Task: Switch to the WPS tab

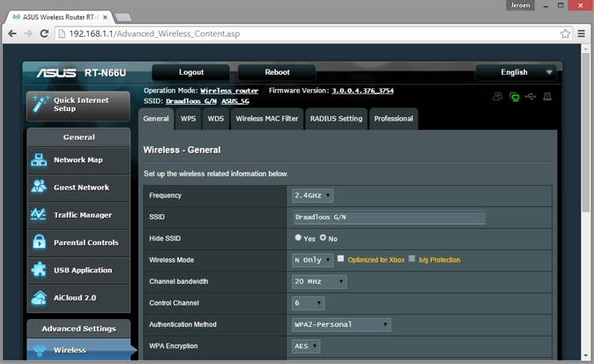Action: [188, 118]
